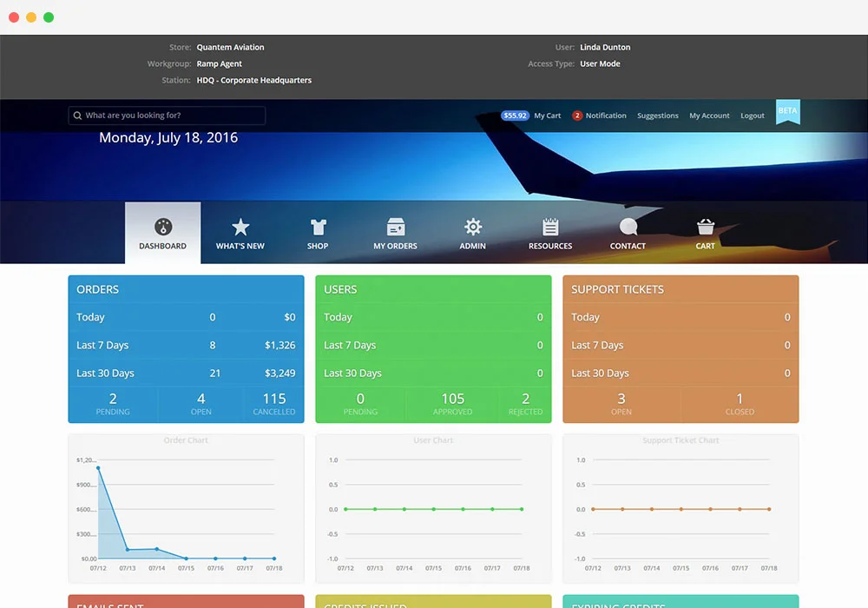Open the Dashboard home screen icon
Viewport: 868px width, 608px height.
[x=162, y=225]
